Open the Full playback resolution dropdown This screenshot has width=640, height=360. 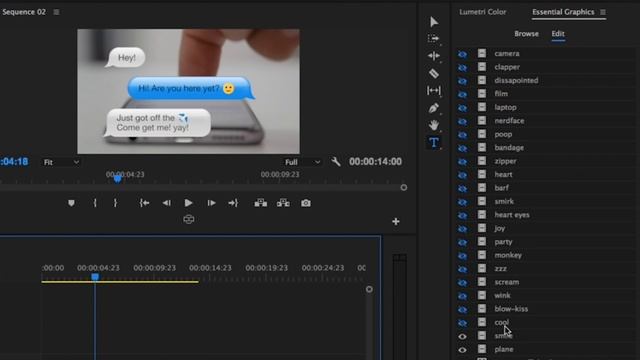(x=302, y=162)
